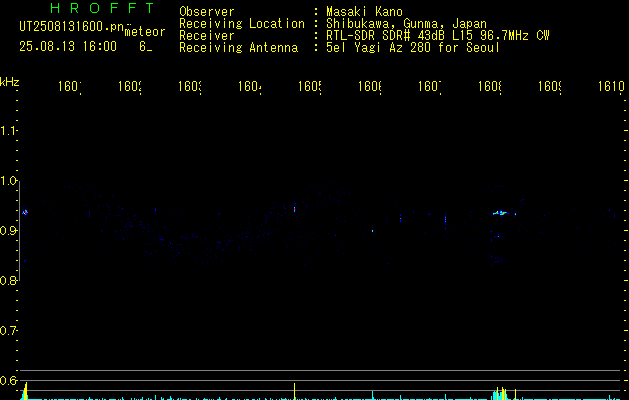Image resolution: width=629 pixels, height=400 pixels.
Task: Click Shibukawa, Gunma, Japan text
Action: pyautogui.click(x=406, y=24)
